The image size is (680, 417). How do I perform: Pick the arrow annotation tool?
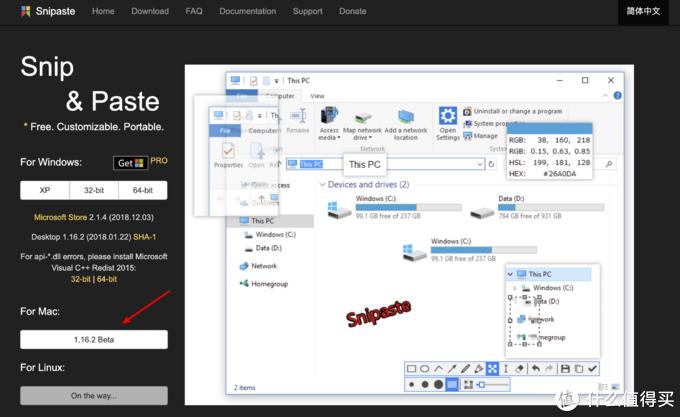452,369
